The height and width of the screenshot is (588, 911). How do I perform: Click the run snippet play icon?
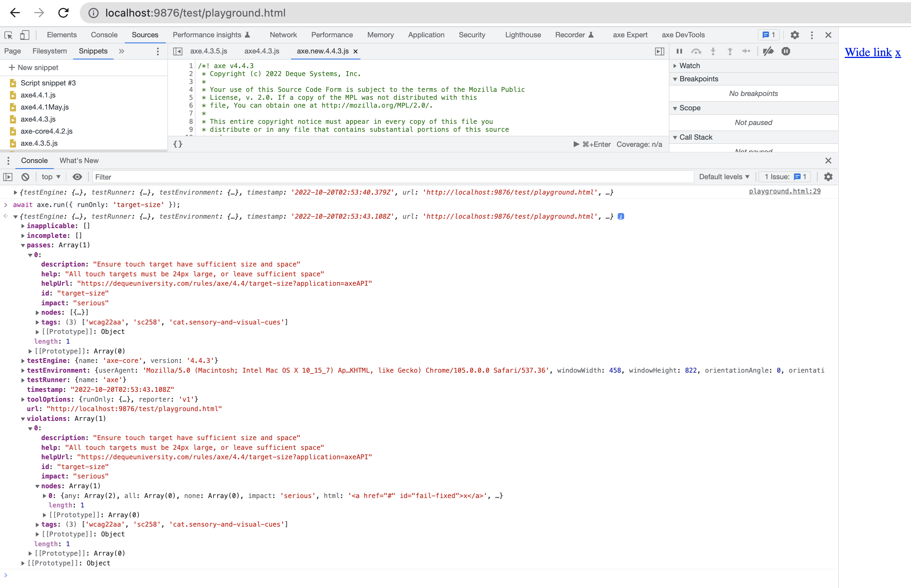(x=576, y=144)
